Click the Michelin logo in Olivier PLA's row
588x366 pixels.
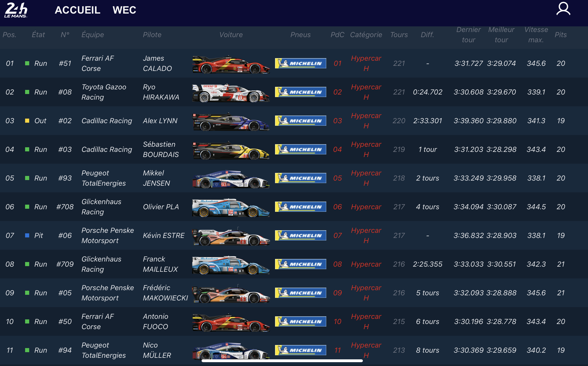coord(300,207)
